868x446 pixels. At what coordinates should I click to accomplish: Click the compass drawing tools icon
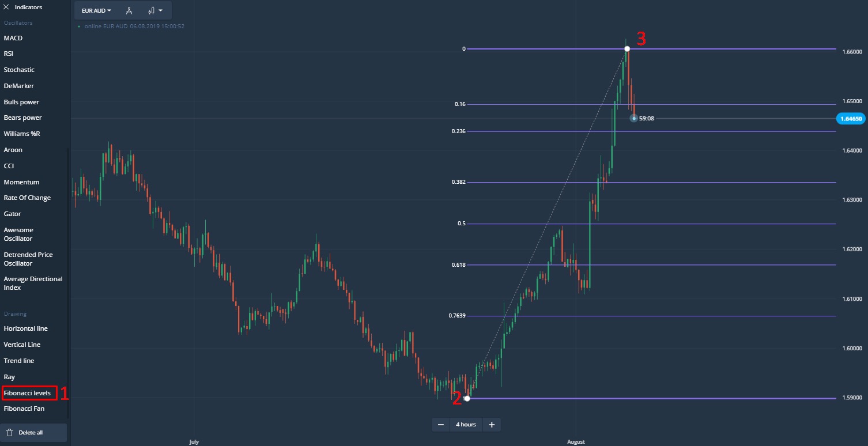129,10
